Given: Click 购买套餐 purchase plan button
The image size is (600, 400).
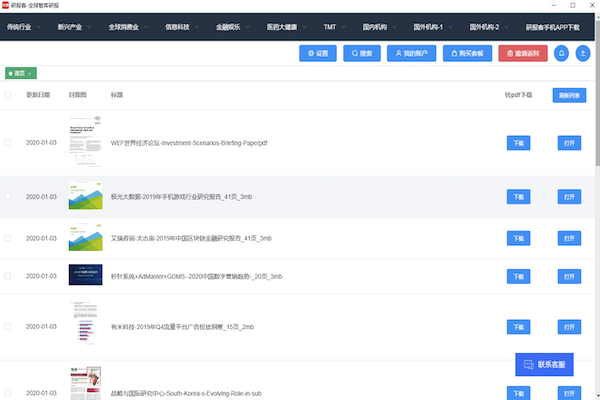Looking at the screenshot, I should (467, 52).
